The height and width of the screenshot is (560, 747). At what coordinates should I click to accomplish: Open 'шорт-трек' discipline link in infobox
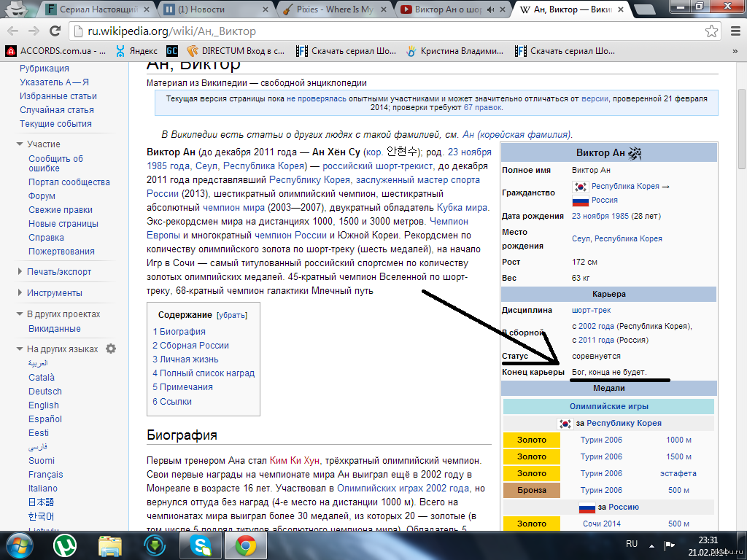point(591,311)
